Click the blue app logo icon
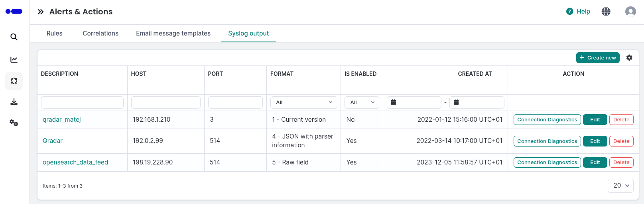This screenshot has width=644, height=204. click(14, 12)
